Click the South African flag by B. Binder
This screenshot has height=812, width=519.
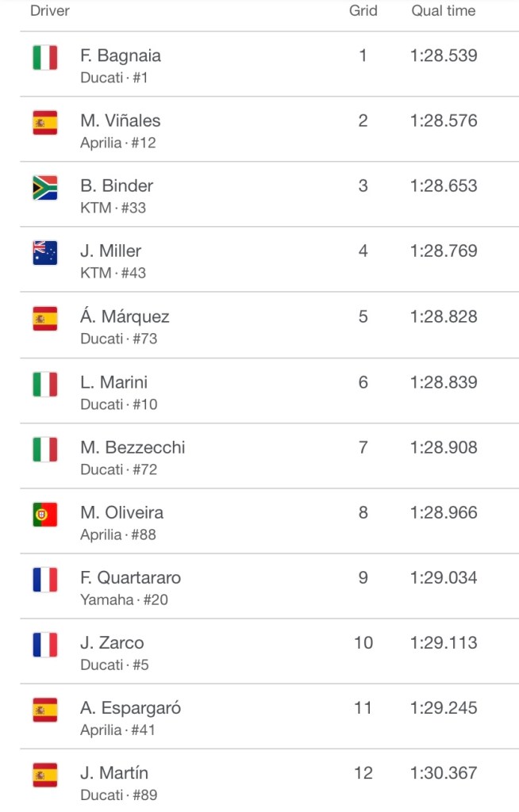tap(45, 188)
